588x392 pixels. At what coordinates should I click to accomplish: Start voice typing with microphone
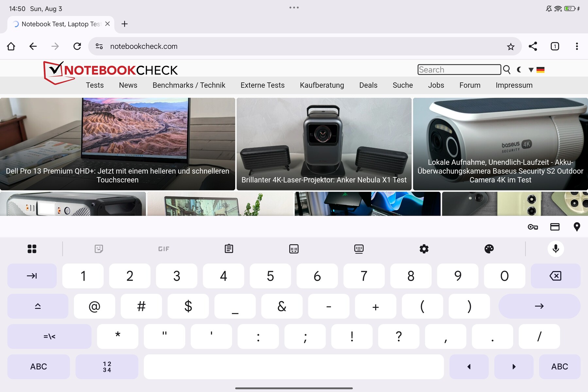coord(556,249)
